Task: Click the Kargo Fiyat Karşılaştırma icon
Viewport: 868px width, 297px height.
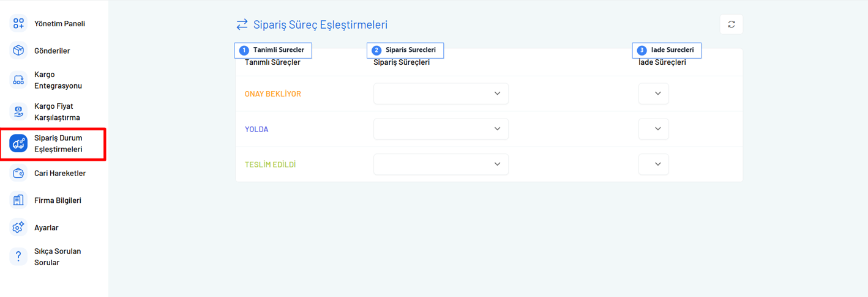Action: tap(18, 112)
